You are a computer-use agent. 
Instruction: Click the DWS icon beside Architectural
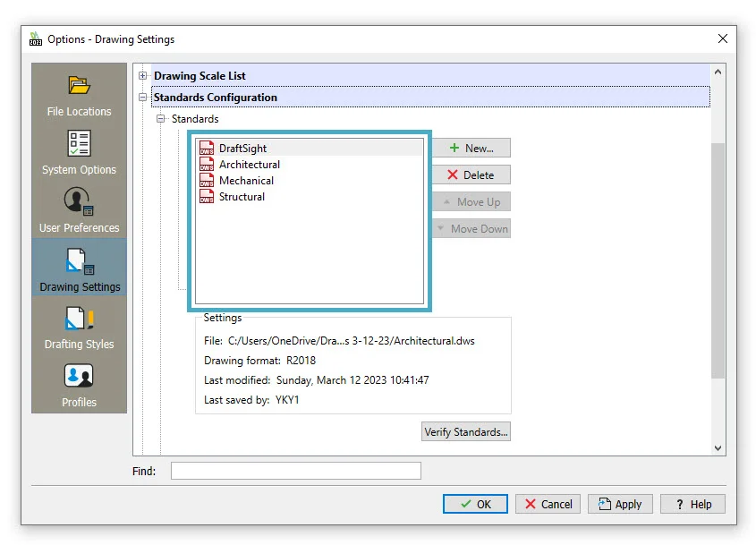(x=207, y=165)
